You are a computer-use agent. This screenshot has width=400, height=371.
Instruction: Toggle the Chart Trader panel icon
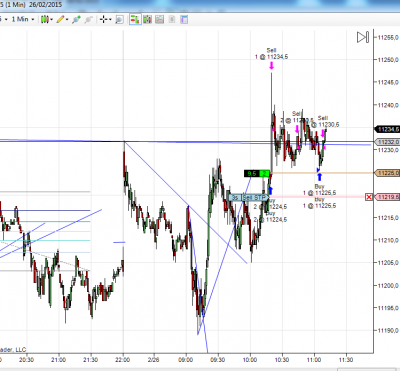point(135,19)
